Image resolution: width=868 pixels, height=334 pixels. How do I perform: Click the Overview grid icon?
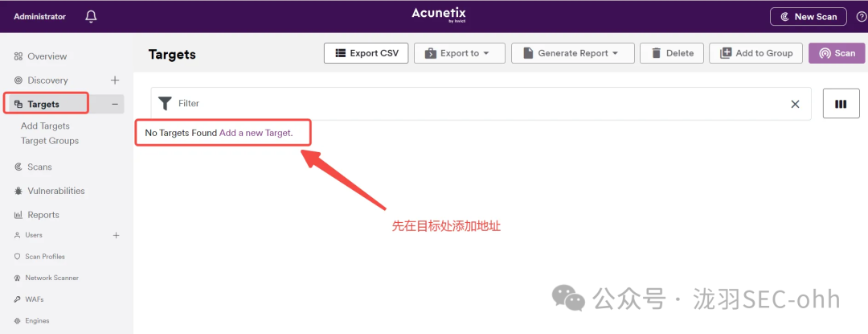coord(18,56)
